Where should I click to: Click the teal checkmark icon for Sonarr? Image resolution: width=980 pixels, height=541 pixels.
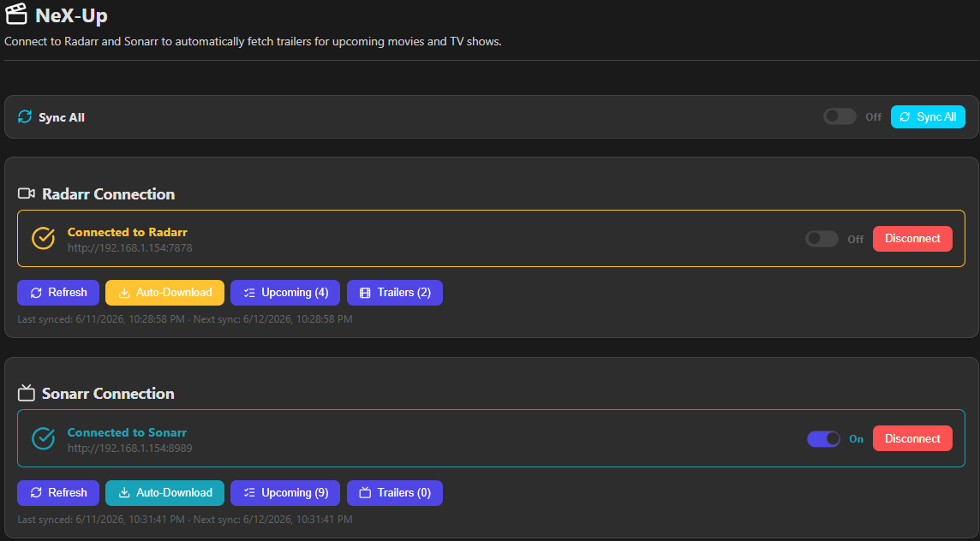[43, 438]
